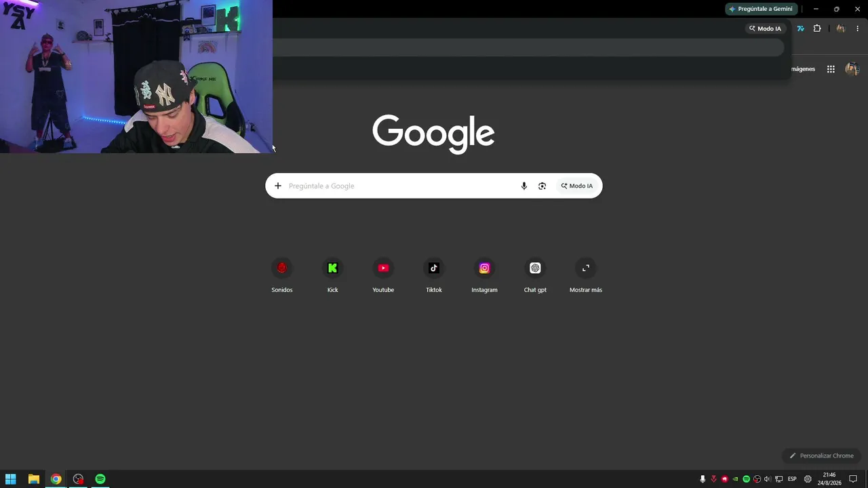This screenshot has height=488, width=868.
Task: Open the Tiktok shortcut
Action: click(434, 274)
